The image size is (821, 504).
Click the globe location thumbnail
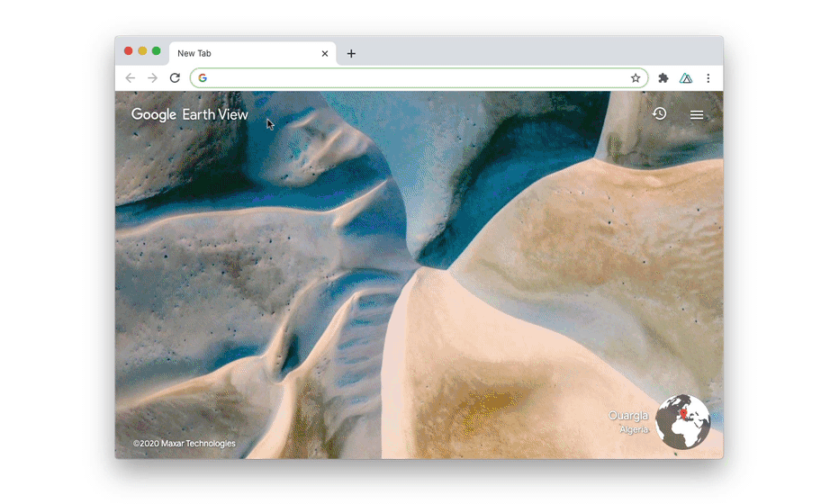[682, 422]
